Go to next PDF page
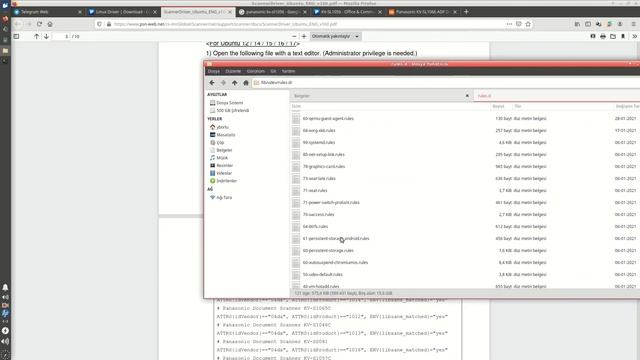This screenshot has width=640, height=360. click(46, 36)
